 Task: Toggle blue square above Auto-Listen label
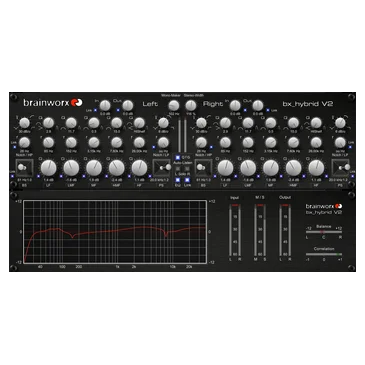[178, 157]
